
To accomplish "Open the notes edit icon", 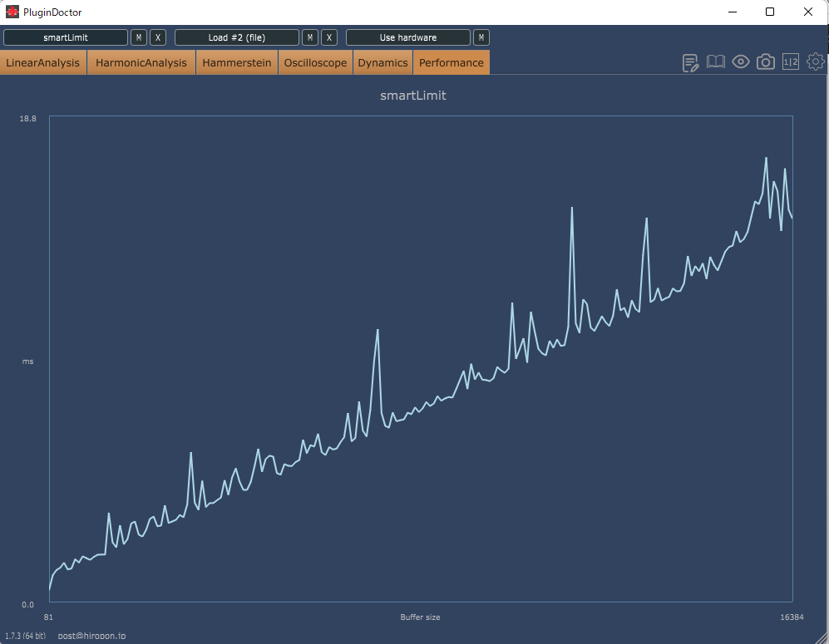I will click(690, 62).
